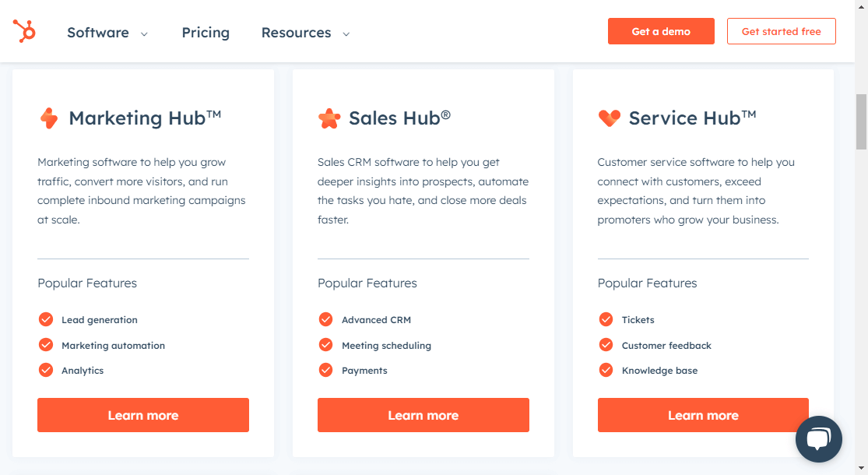This screenshot has height=475, width=868.
Task: Click the Marketing Hub flame icon
Action: 48,118
